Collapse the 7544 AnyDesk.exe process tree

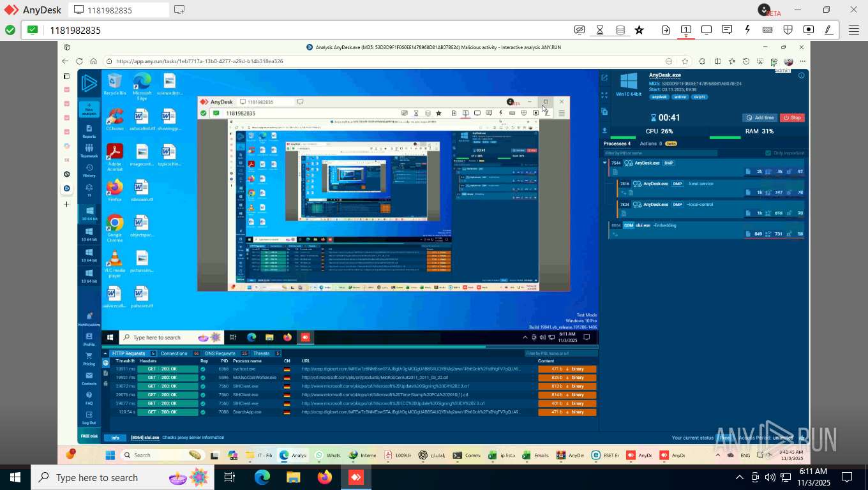click(605, 163)
